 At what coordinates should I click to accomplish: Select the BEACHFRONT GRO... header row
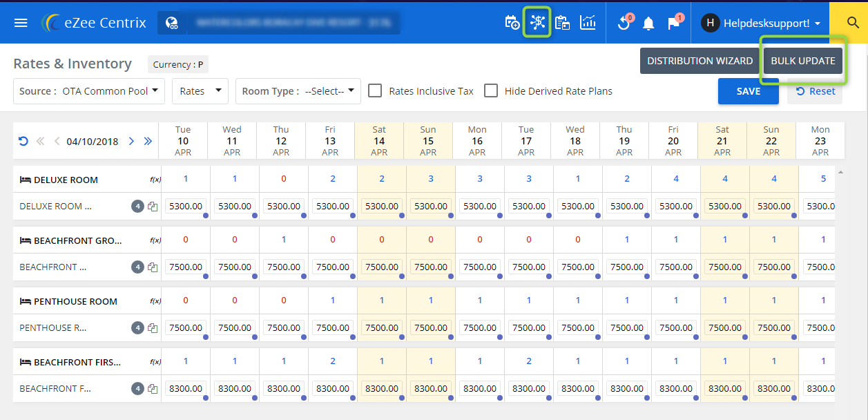(x=87, y=240)
